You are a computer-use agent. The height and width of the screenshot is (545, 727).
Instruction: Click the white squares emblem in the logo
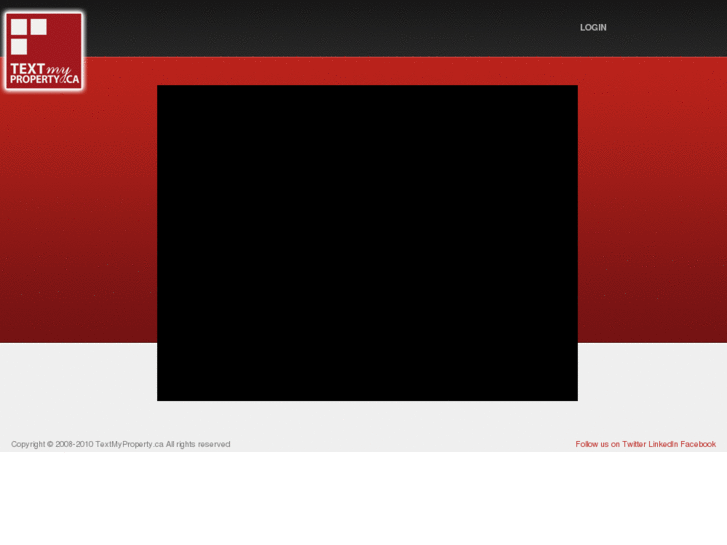coord(28,35)
